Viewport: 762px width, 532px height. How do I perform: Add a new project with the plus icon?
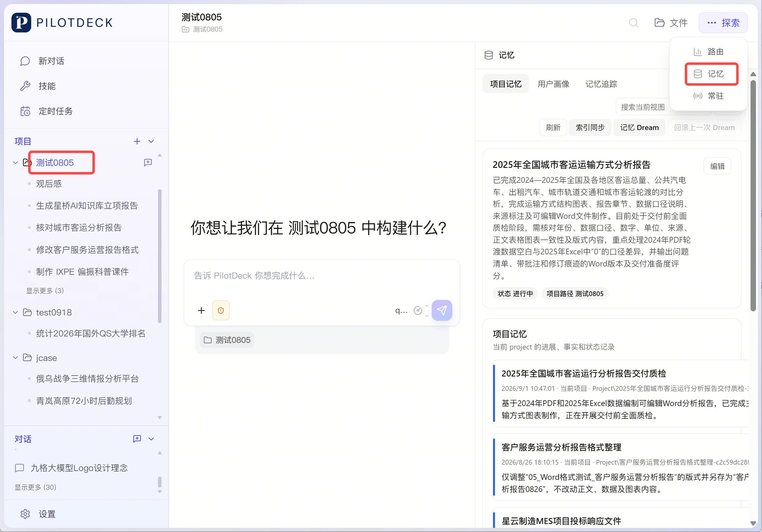coord(137,142)
